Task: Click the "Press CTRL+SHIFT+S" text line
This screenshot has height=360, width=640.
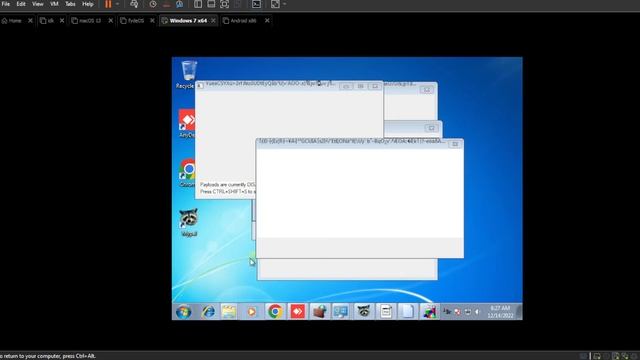Action: [228, 191]
